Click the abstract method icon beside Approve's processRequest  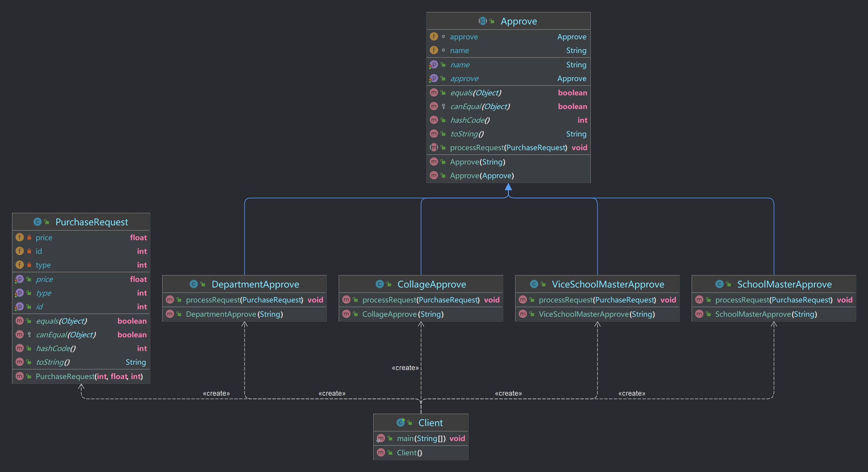[434, 147]
